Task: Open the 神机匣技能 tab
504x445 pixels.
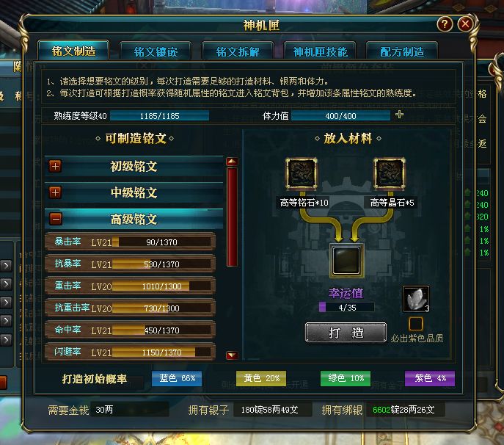Action: point(320,51)
